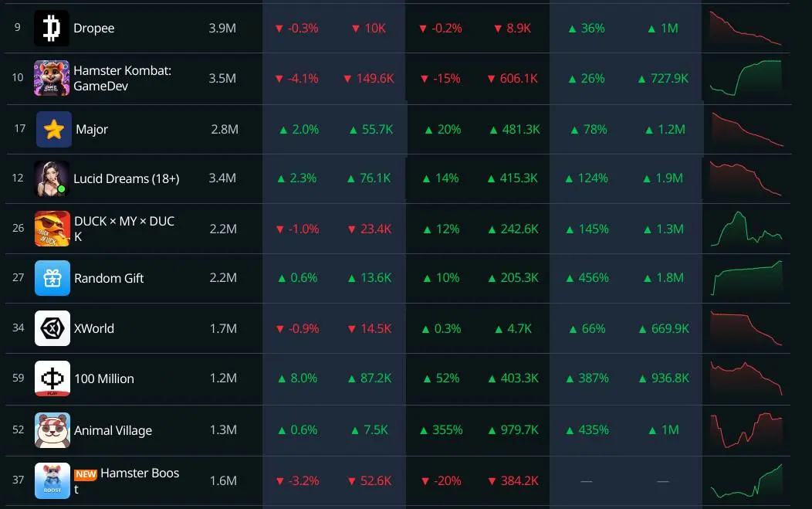Screen dimensions: 812x509
Task: Select the -4.1% change for Hamster Kombat
Action: point(296,78)
